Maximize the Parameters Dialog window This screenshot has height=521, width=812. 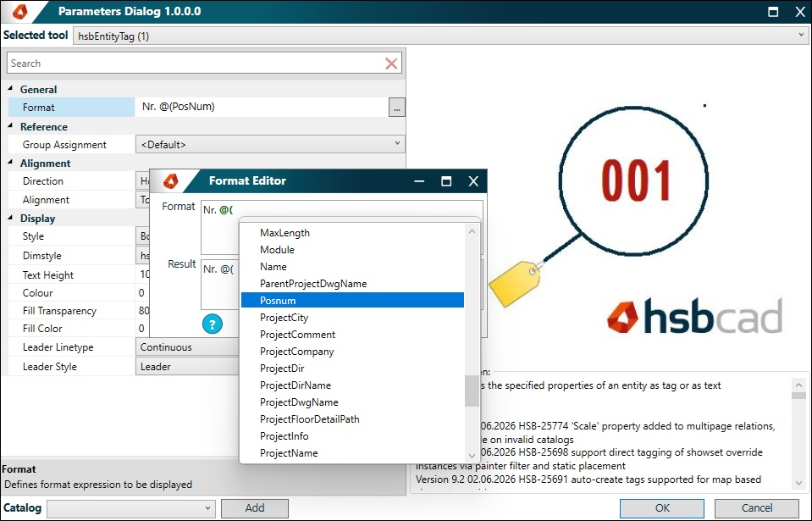(773, 11)
